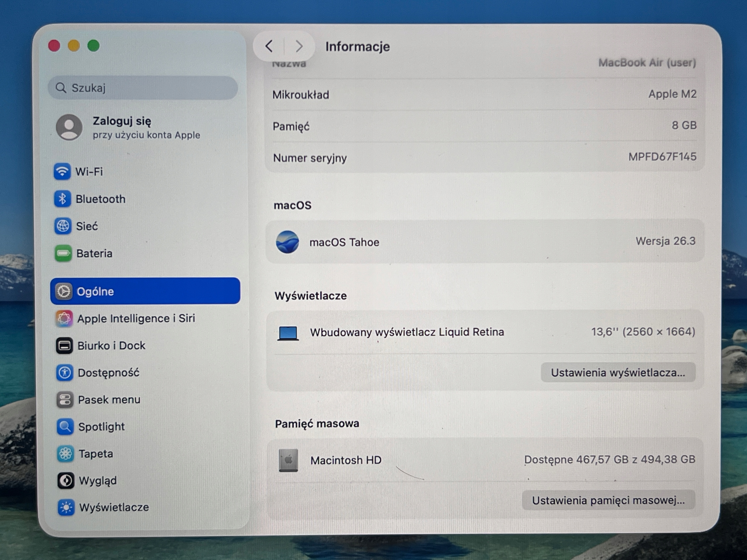Click Dostępne 467,57 GB z 494,38 GB
This screenshot has width=747, height=560.
(610, 459)
